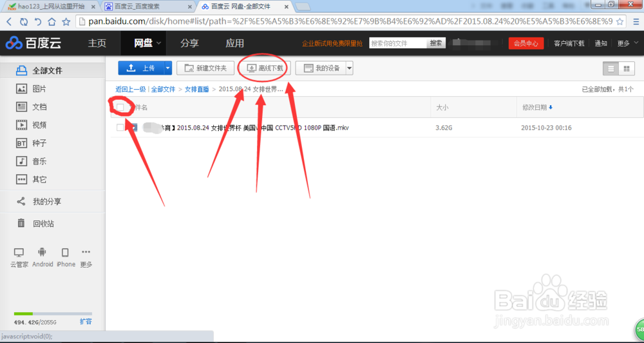Go to 应用 in the top navigation
644x343 pixels.
[234, 43]
